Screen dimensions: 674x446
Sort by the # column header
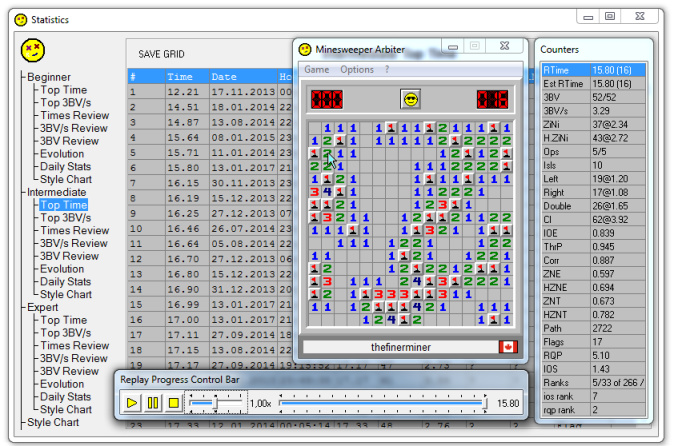click(x=146, y=76)
